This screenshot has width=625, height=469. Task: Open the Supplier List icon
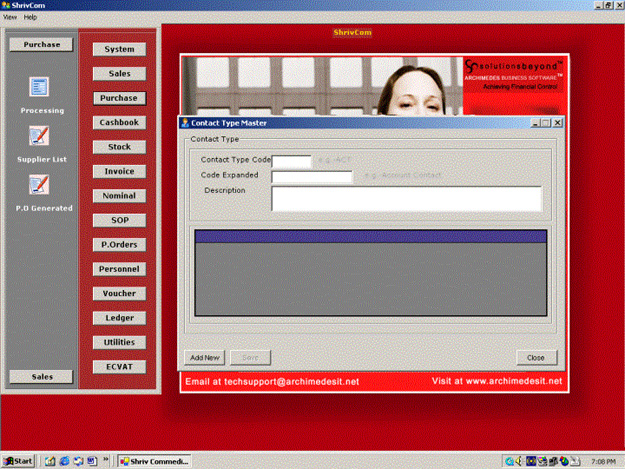pos(40,136)
